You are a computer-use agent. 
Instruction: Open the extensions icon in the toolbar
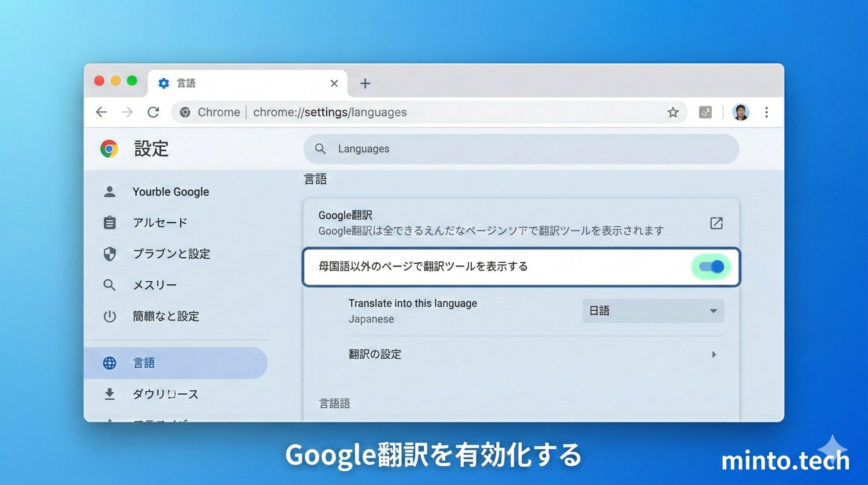[x=706, y=112]
